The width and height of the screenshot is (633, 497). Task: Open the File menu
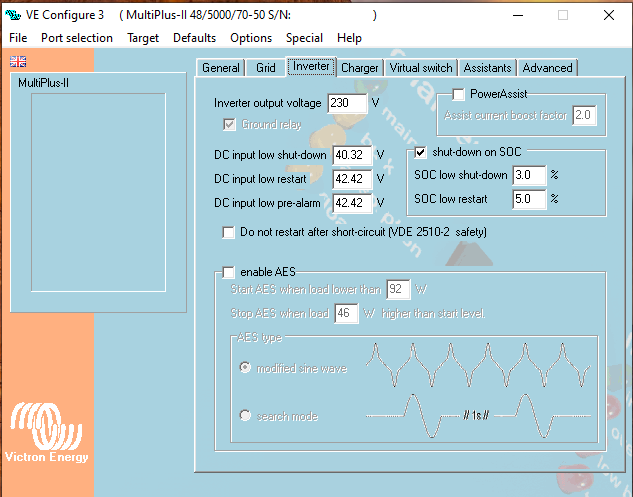click(18, 38)
